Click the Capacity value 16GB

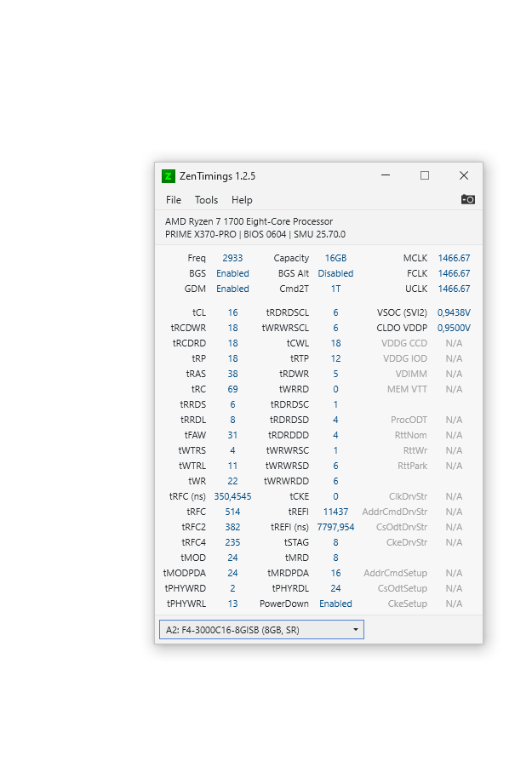click(x=335, y=258)
